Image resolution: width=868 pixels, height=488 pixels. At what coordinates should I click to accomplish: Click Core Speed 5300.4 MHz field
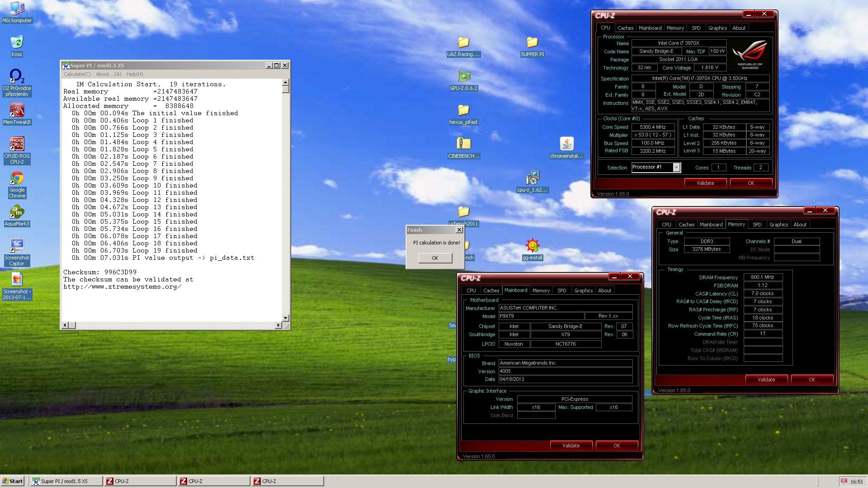653,127
